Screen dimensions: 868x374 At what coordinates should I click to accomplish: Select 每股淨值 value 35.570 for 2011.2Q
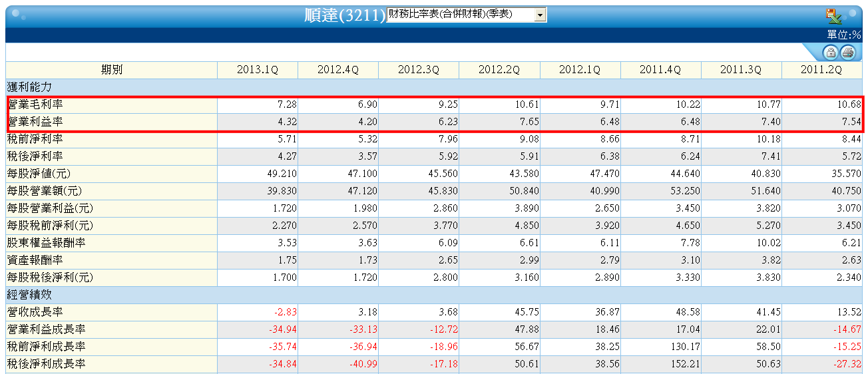click(846, 174)
